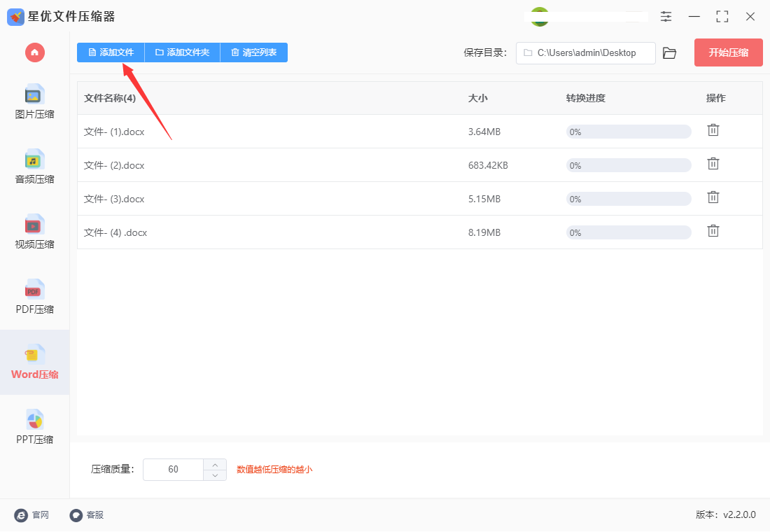Delete 文件- (4) .docx with trash icon
This screenshot has height=532, width=770.
pos(713,230)
